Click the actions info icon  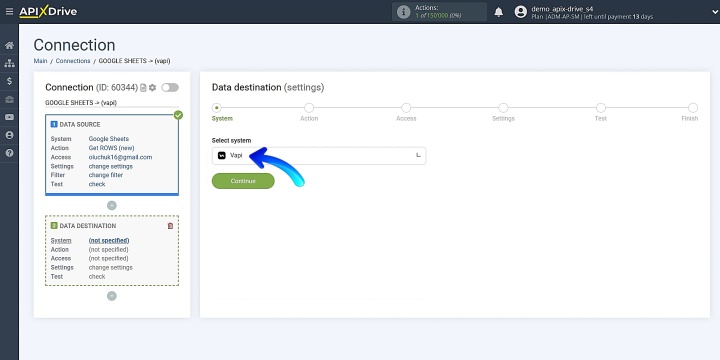pyautogui.click(x=403, y=12)
